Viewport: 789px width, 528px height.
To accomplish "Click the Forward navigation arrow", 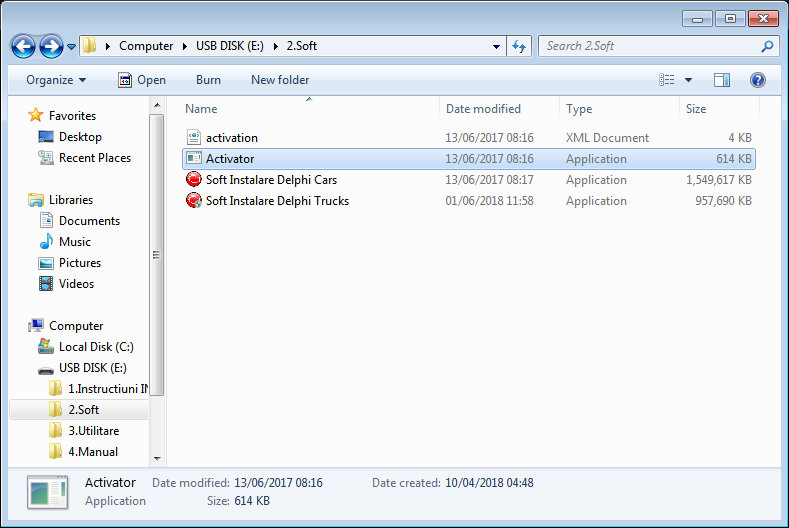I will click(x=51, y=47).
